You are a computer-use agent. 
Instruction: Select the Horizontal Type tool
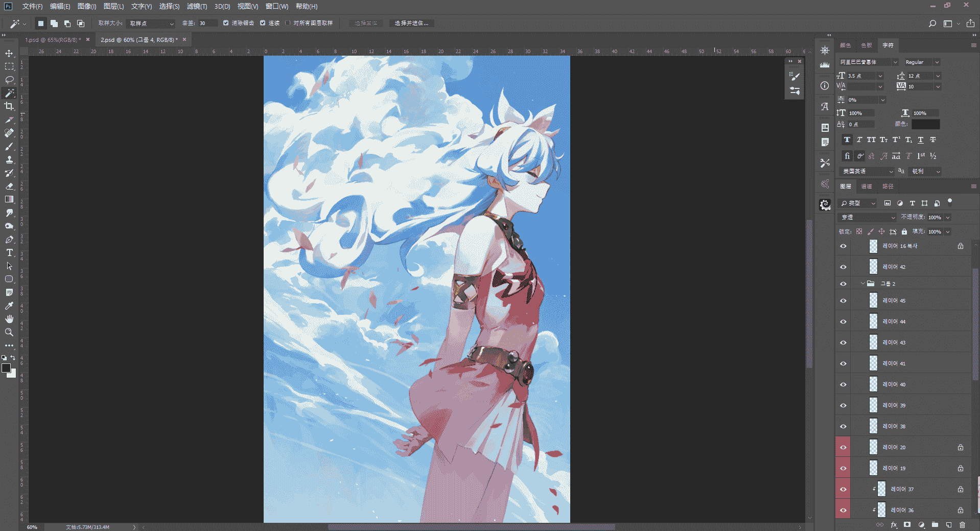9,252
